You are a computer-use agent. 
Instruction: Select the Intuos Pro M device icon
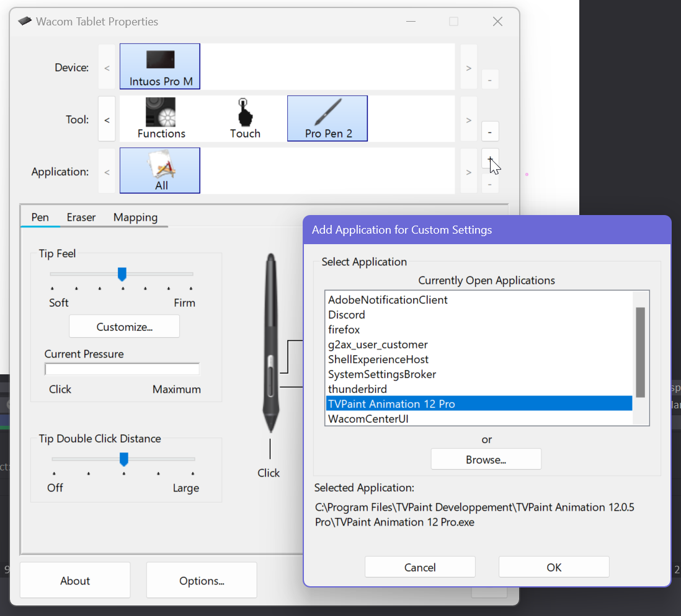coord(160,66)
